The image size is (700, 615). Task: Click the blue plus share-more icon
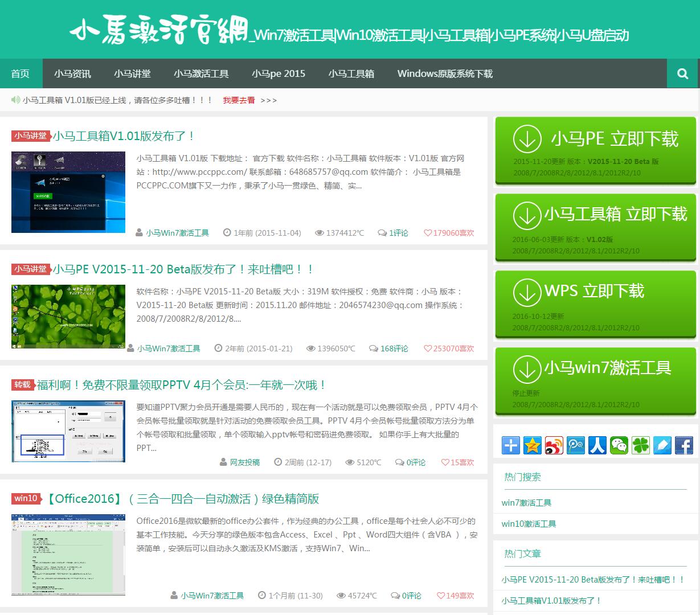511,445
